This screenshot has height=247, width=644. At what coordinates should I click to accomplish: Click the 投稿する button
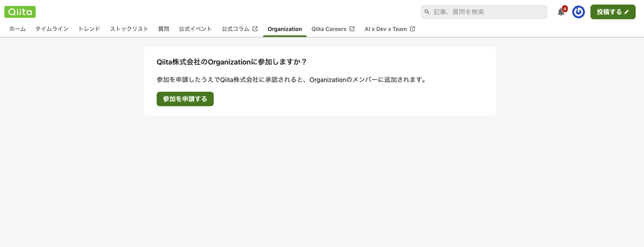click(x=613, y=12)
